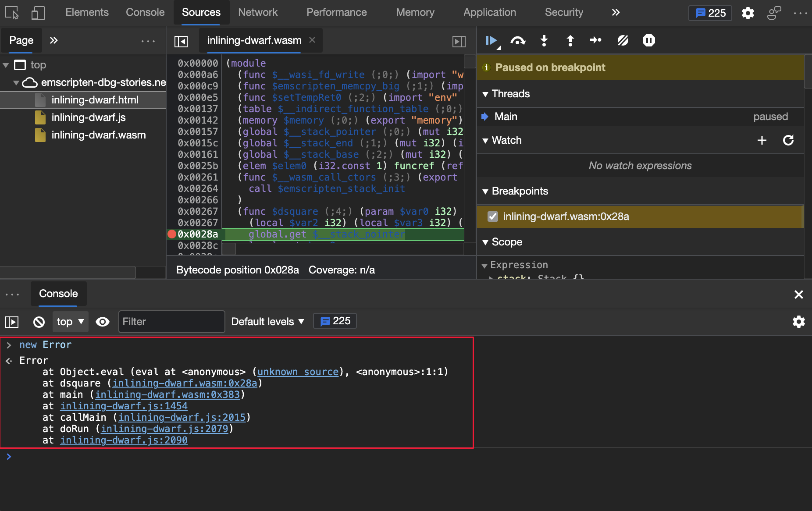The height and width of the screenshot is (511, 812).
Task: Uncheck the inlining-dwarf.wasm:0x28a breakpoint
Action: (493, 216)
